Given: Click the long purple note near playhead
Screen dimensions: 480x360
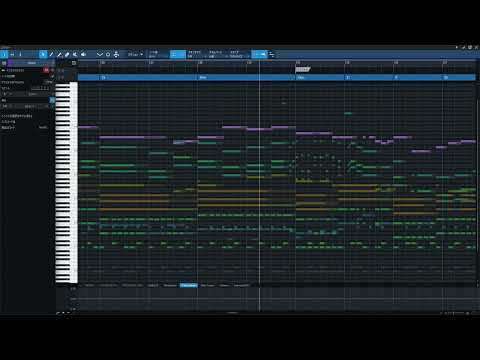Looking at the screenshot, I should 259,129.
